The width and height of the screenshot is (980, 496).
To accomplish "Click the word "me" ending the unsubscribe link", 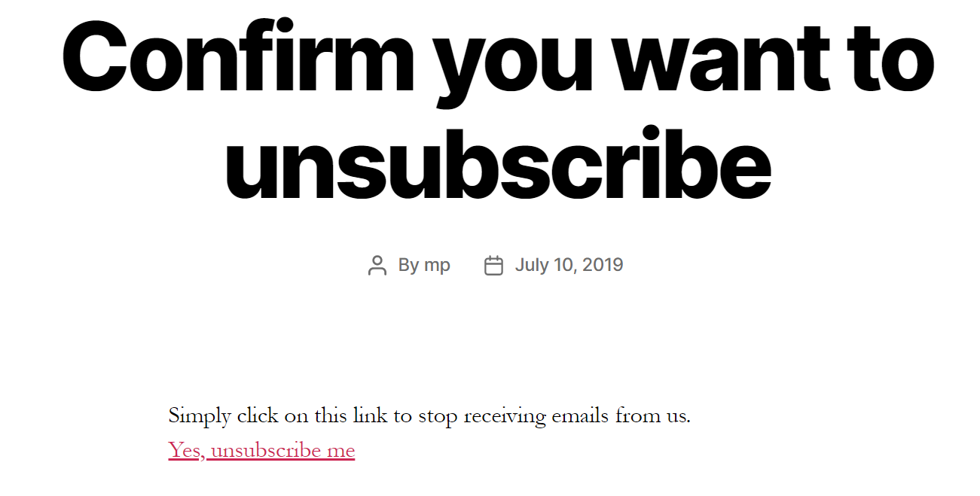I will click(x=340, y=452).
